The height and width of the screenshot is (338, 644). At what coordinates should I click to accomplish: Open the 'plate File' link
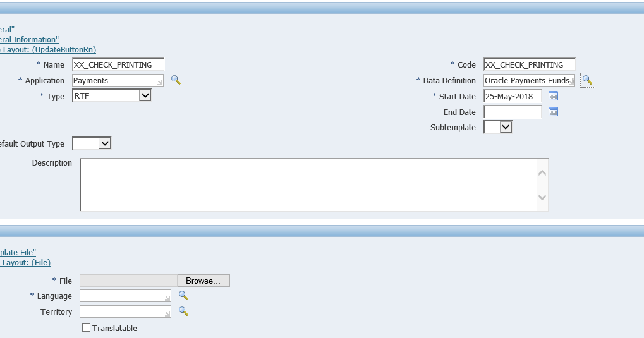tap(18, 252)
